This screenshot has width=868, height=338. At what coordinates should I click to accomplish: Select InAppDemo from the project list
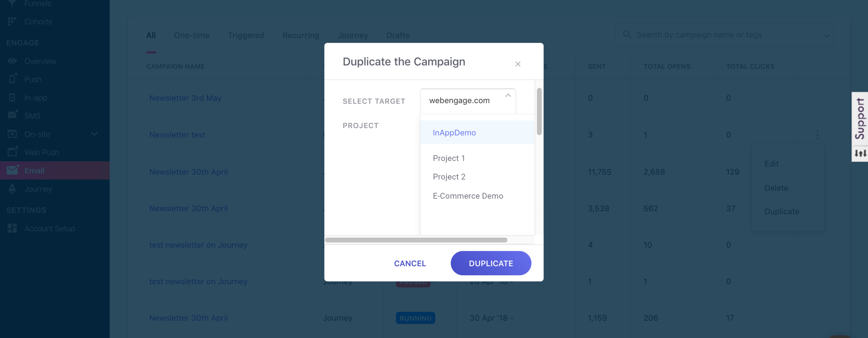(x=454, y=133)
